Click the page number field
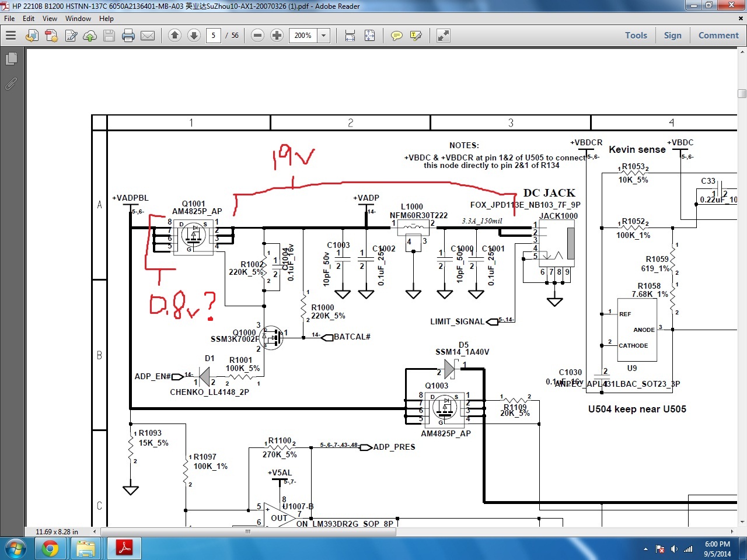This screenshot has width=747, height=560. [214, 36]
